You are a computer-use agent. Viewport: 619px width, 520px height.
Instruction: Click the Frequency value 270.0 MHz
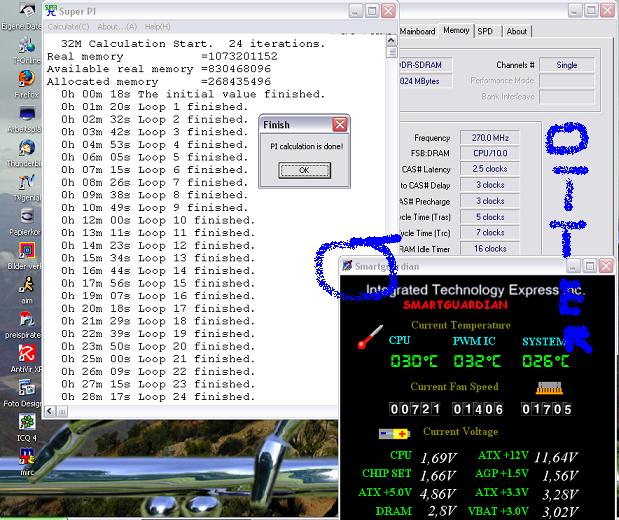pyautogui.click(x=490, y=138)
